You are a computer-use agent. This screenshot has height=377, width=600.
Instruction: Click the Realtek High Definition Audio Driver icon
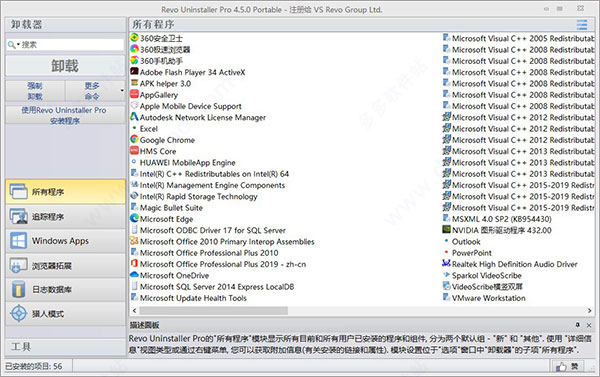point(446,263)
